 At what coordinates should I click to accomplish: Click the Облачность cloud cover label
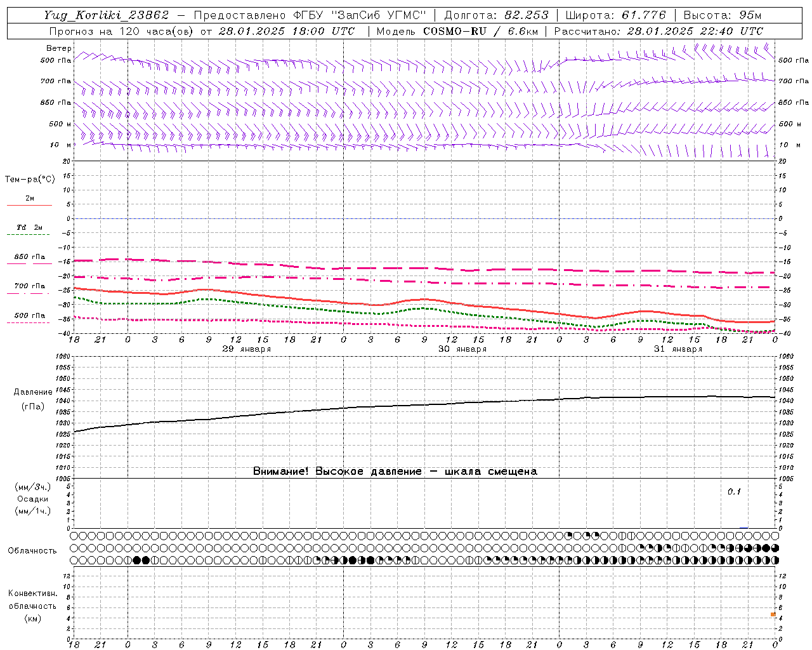(x=32, y=551)
